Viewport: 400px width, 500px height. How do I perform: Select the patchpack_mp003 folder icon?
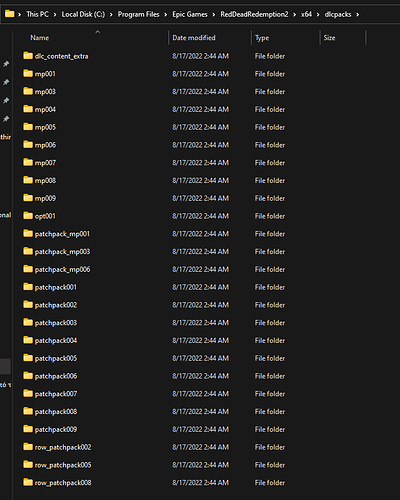pos(28,251)
